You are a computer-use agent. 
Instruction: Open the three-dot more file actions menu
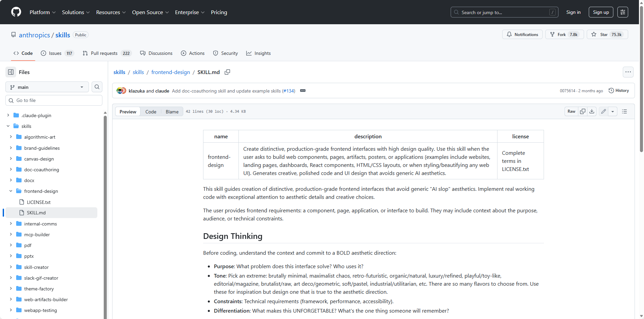[x=628, y=72]
